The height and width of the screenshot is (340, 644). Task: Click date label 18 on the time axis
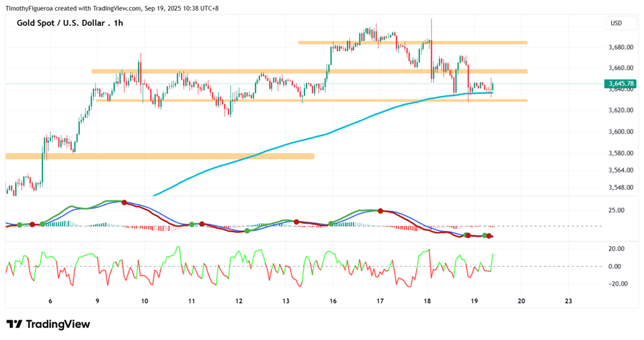[427, 301]
